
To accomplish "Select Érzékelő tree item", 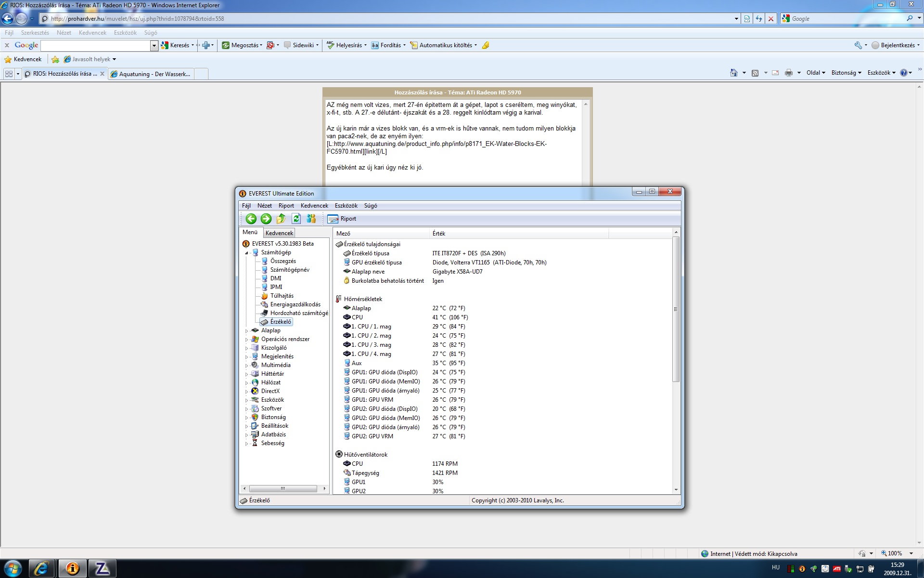I will [x=281, y=322].
